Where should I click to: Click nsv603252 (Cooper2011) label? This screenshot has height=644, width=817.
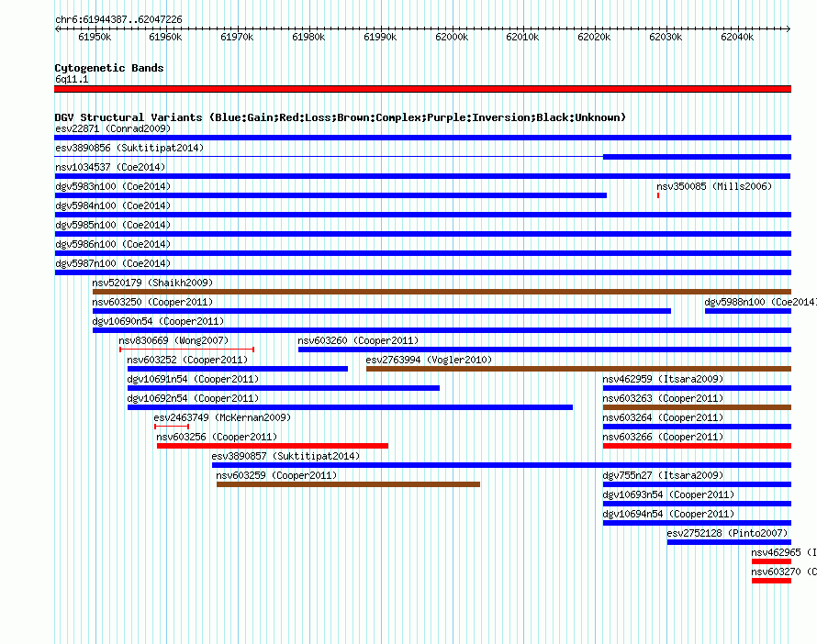[187, 360]
